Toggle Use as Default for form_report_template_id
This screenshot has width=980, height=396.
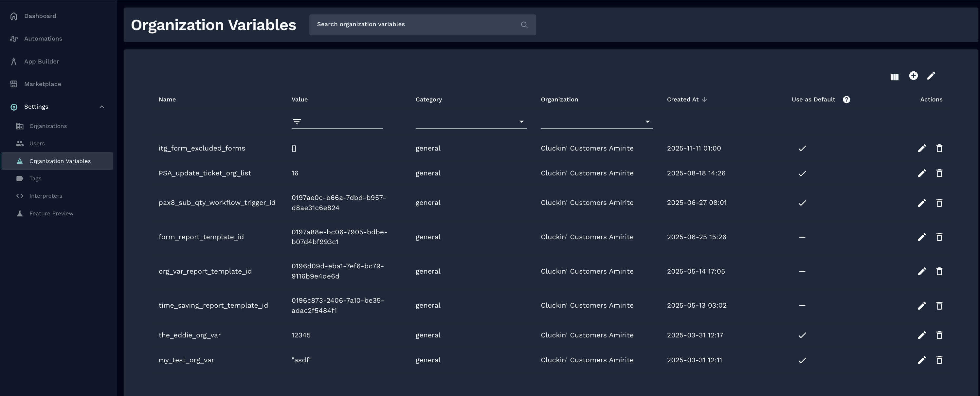point(802,237)
